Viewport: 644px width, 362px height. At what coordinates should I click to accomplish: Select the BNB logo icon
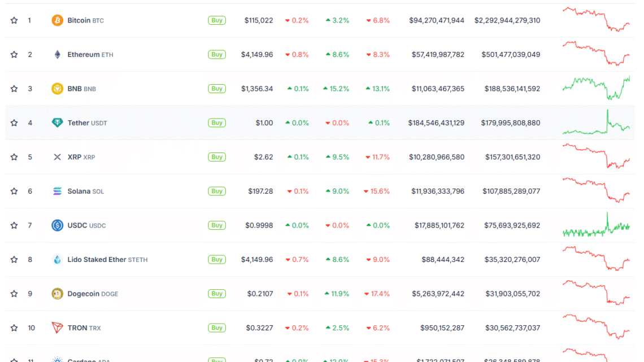pos(56,89)
